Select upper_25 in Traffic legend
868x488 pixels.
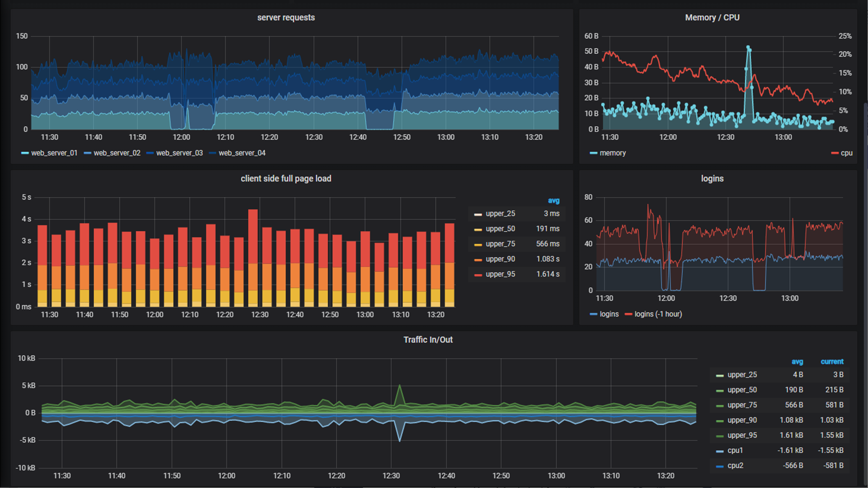(742, 375)
